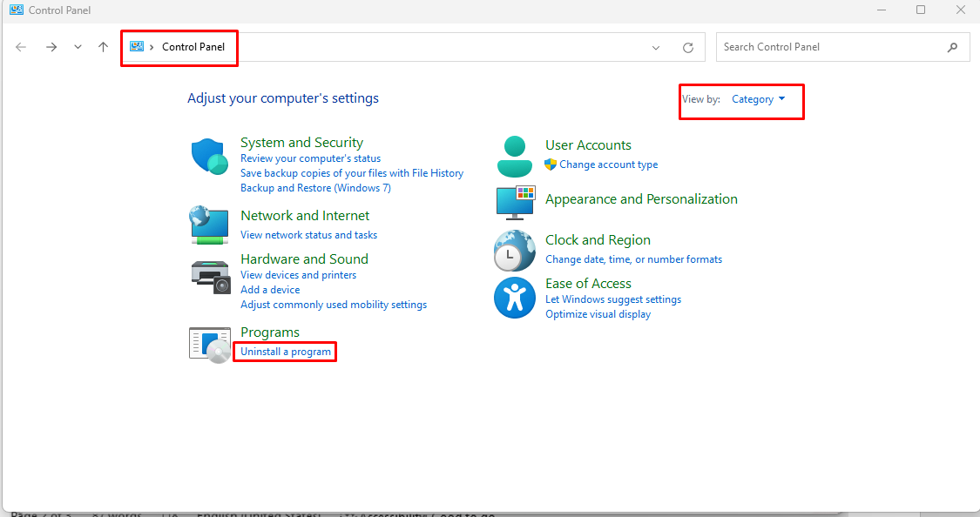Open Hardware and Sound heading

(304, 259)
